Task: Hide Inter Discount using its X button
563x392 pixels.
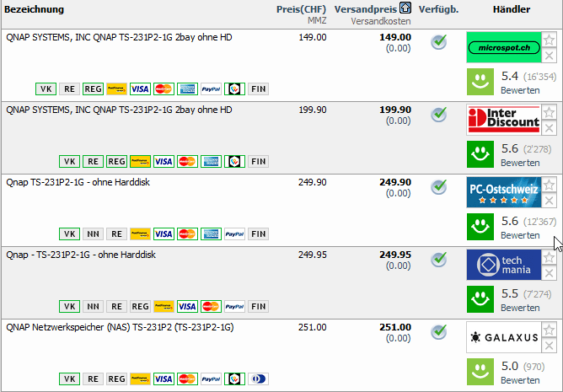Action: click(549, 128)
